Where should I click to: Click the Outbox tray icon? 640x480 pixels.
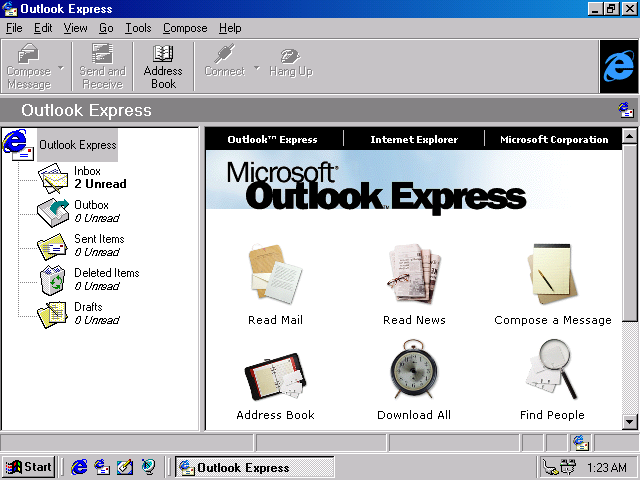53,212
